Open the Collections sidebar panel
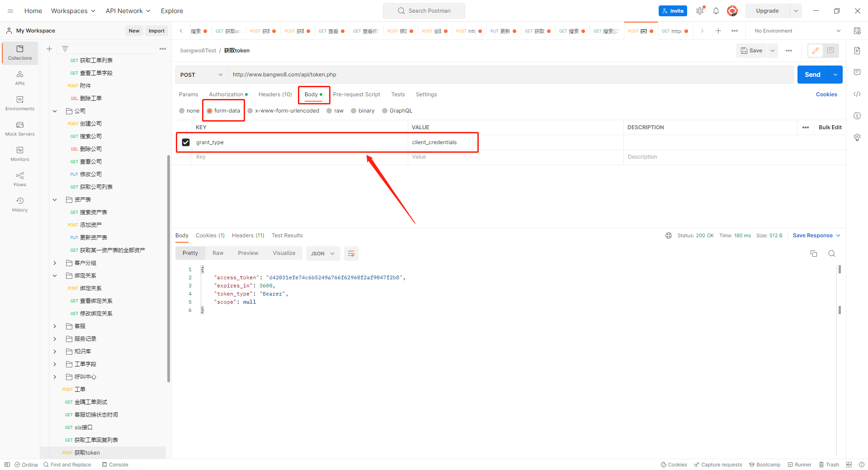This screenshot has height=470, width=868. coord(20,52)
